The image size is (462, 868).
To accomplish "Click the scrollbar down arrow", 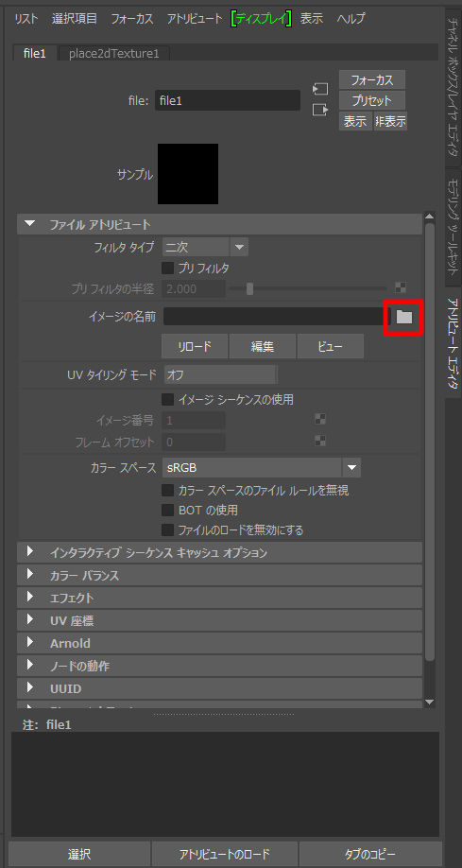I will pyautogui.click(x=430, y=702).
